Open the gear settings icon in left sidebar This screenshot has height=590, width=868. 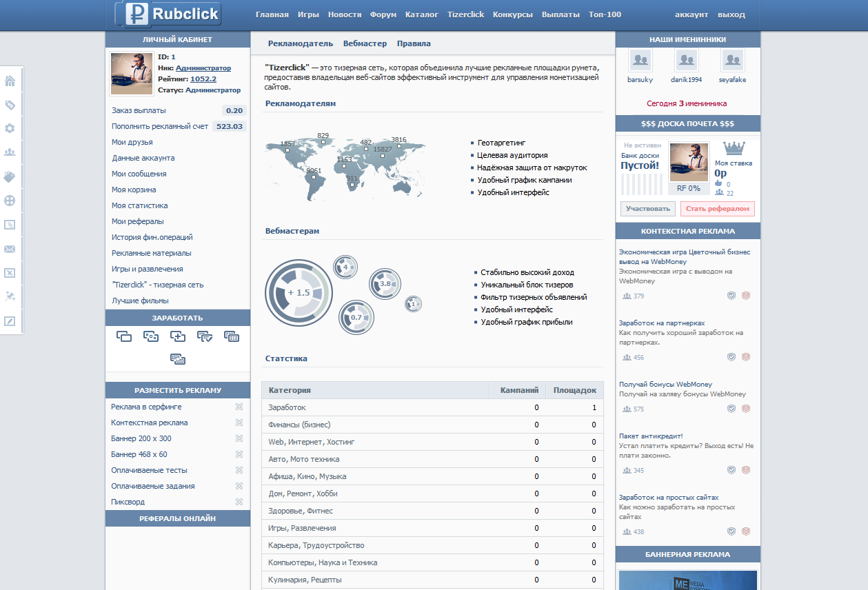[10, 129]
